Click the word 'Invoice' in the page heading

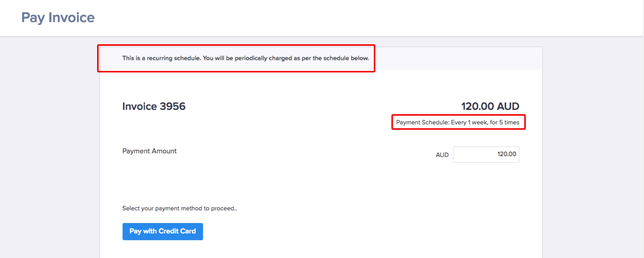pos(71,18)
